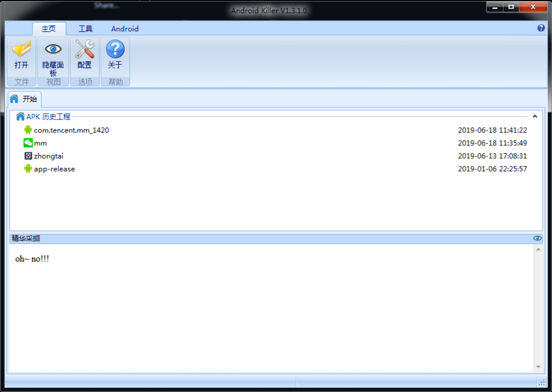Switch to the 主页 ribbon tab
The image size is (552, 392).
tap(49, 29)
